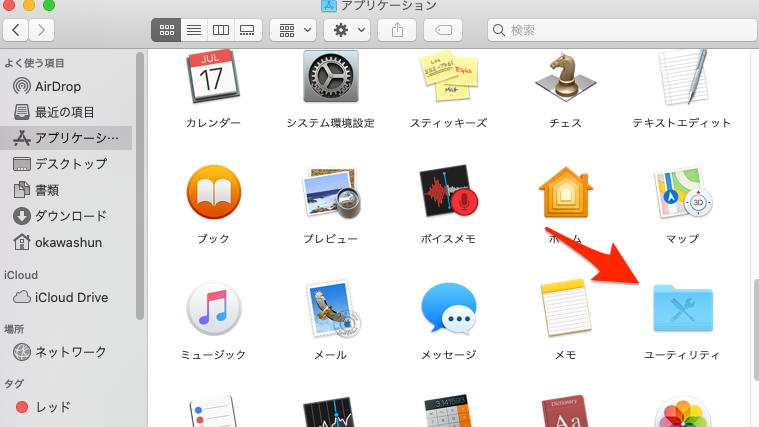Image resolution: width=759 pixels, height=427 pixels.
Task: Open the Utilities folder icon
Action: 683,308
